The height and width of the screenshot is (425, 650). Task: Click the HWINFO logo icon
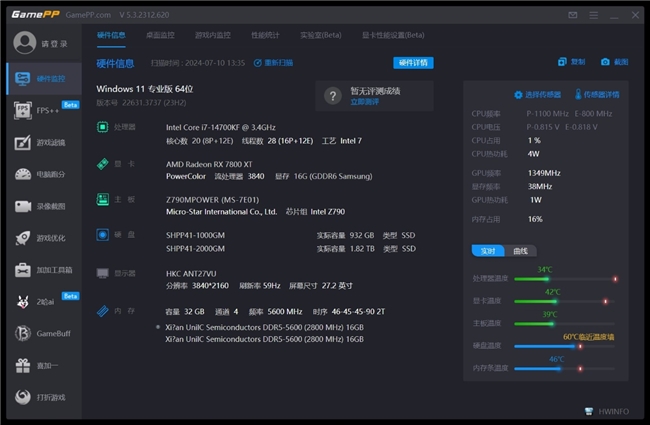point(589,411)
